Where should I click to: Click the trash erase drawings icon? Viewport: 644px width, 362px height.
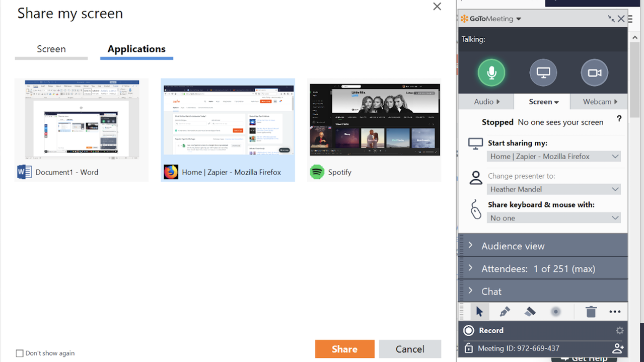591,312
